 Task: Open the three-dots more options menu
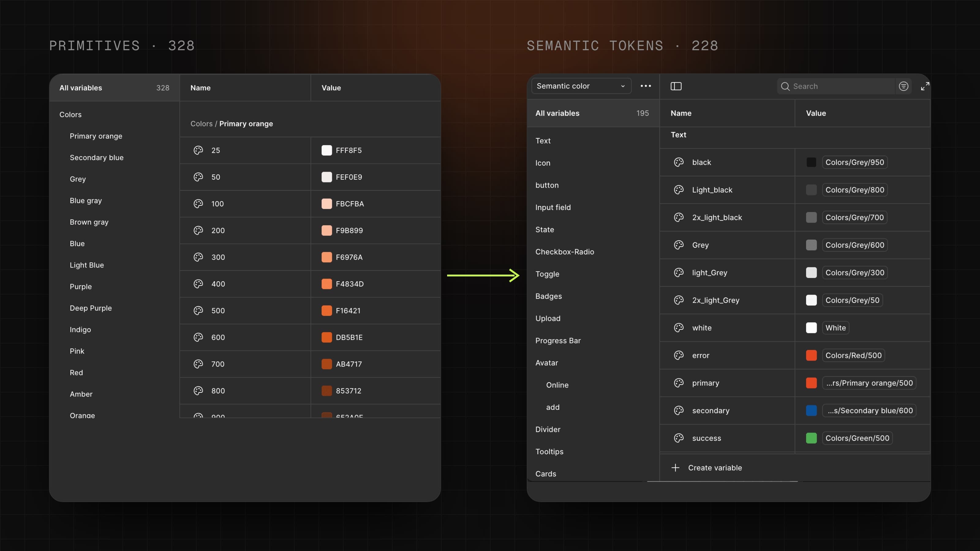(646, 86)
